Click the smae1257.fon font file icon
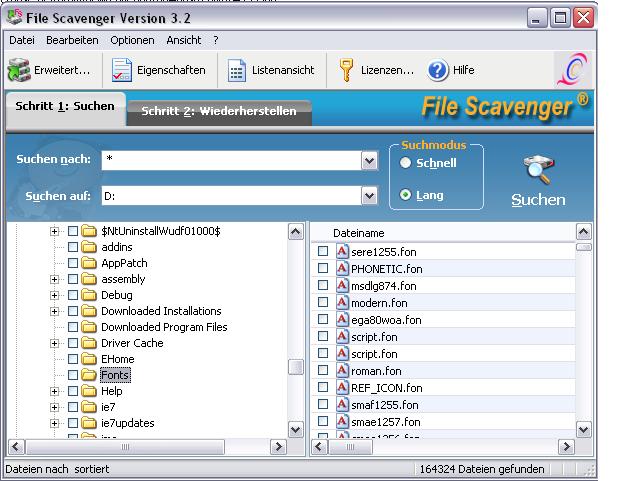The width and height of the screenshot is (642, 481). coord(342,421)
